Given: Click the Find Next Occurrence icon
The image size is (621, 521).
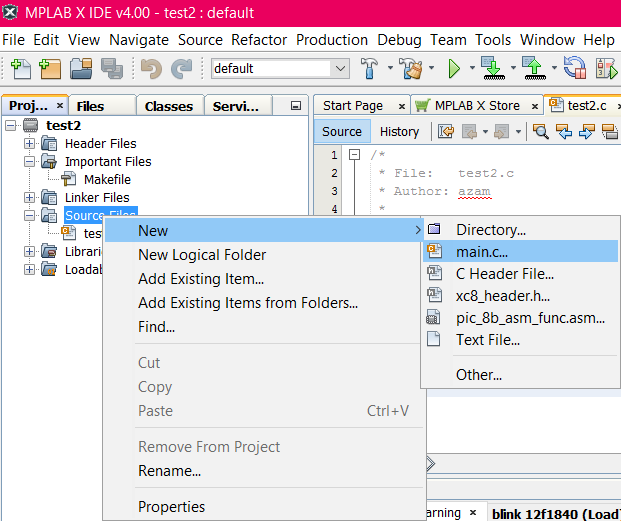Looking at the screenshot, I should tap(587, 131).
